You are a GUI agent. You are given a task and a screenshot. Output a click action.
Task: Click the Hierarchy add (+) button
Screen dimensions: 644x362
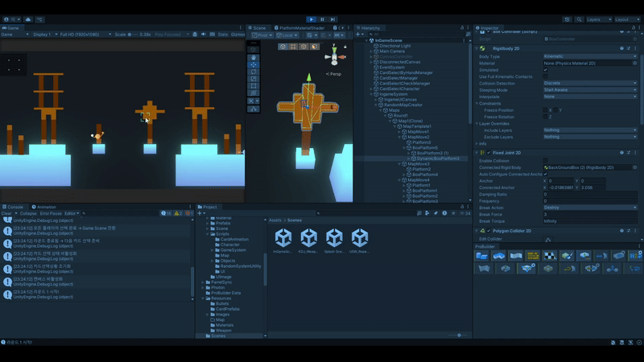(357, 35)
